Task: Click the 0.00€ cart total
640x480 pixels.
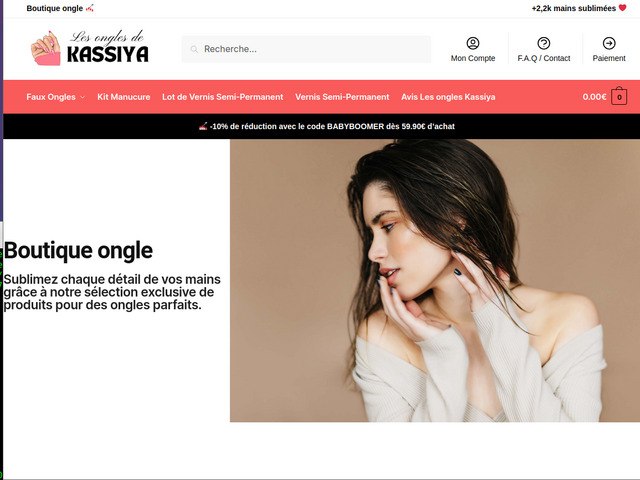Action: click(594, 97)
